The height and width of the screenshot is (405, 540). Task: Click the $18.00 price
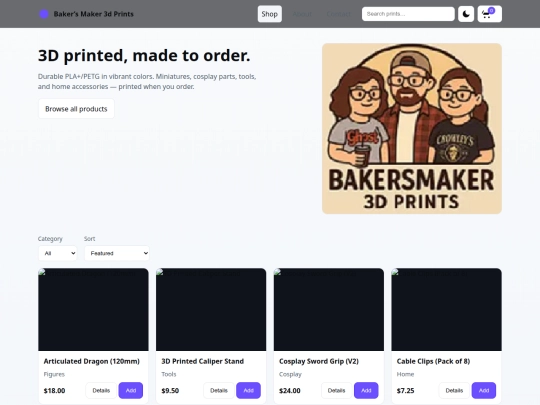coord(54,391)
